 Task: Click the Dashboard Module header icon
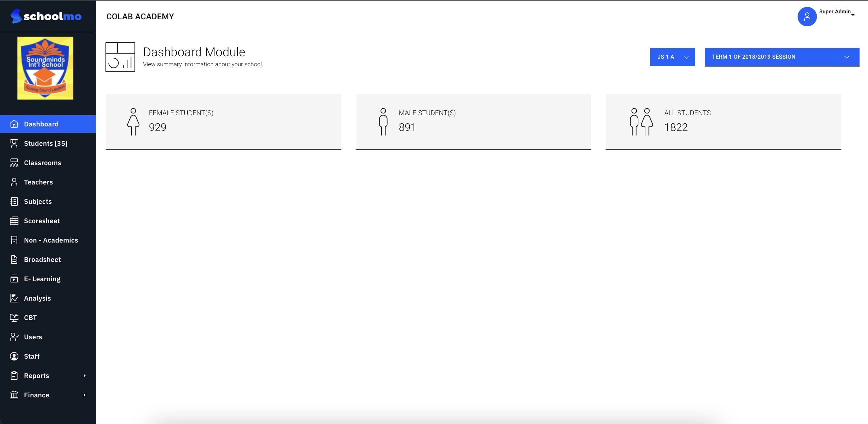[120, 57]
